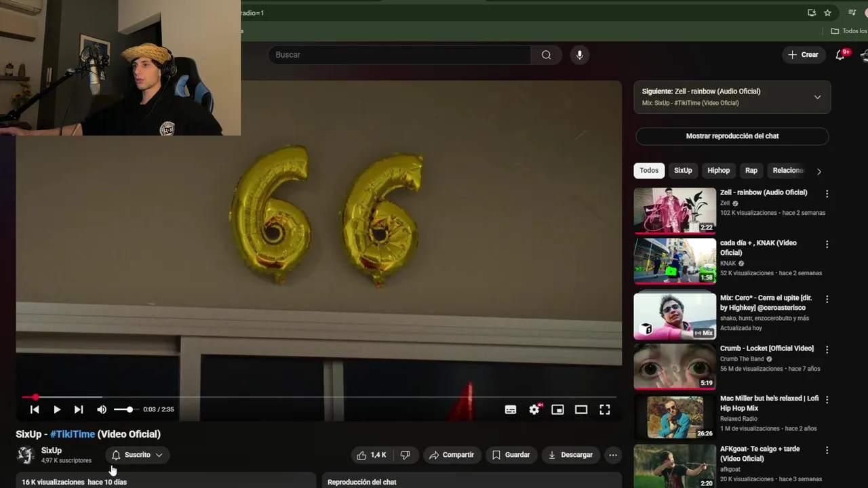
Task: Open Mac Miller Lofi Hip Hop Mix thumbnail
Action: click(675, 417)
